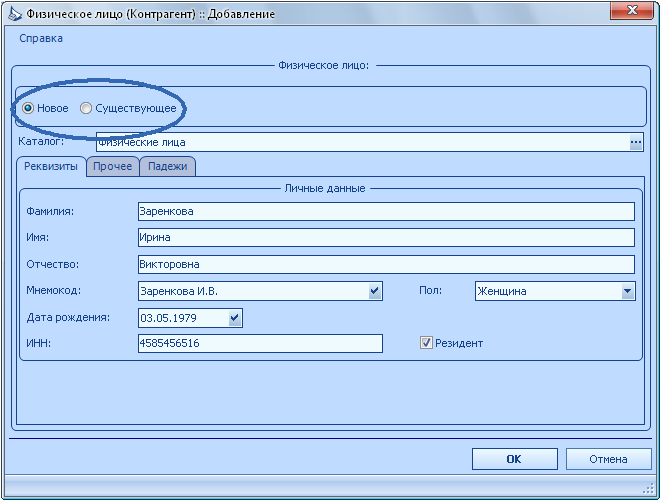Select the Существующее radio button
Screen dimensions: 662x503
click(86, 109)
